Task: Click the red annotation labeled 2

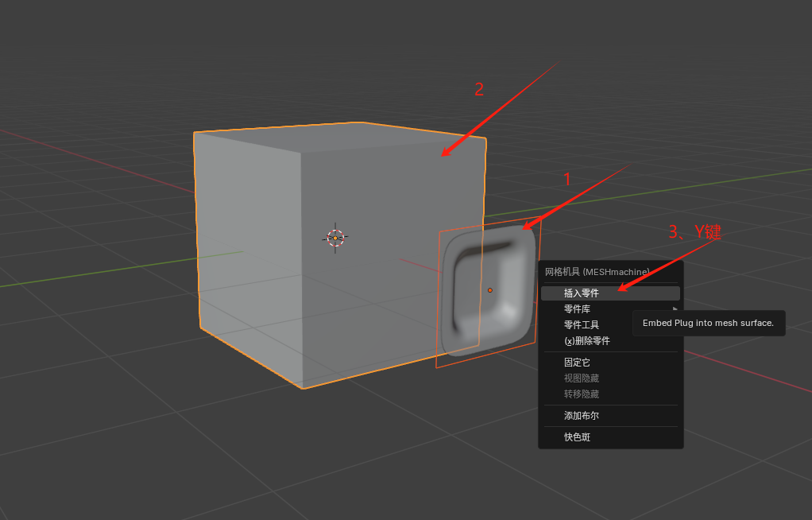Action: coord(478,90)
